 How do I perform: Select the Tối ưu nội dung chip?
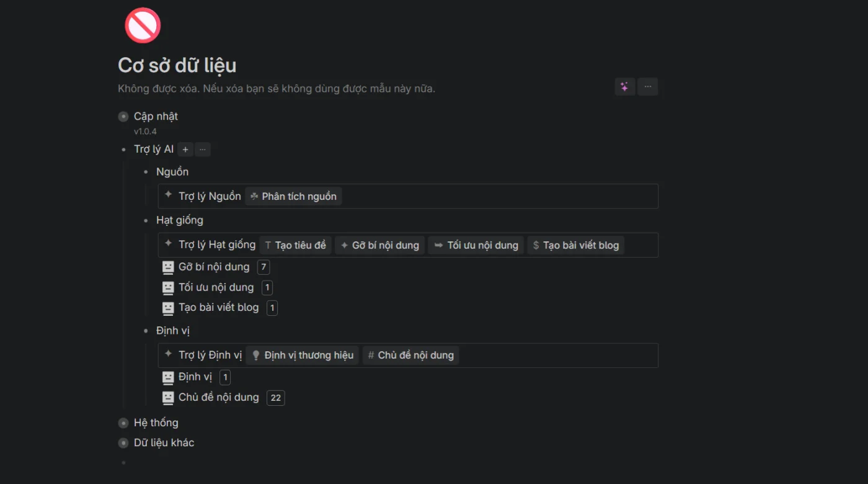point(476,245)
